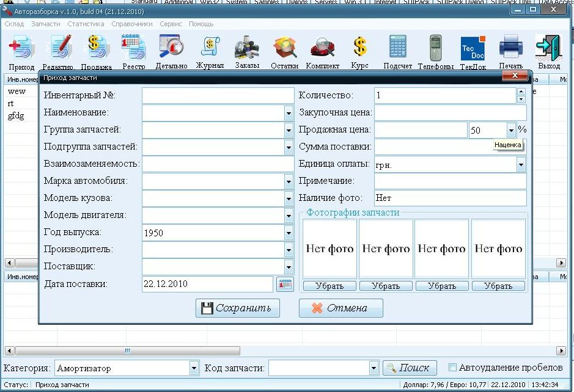Viewport: 574px width, 392px height.
Task: Increase Количество with the up spinner arrow
Action: (x=521, y=92)
